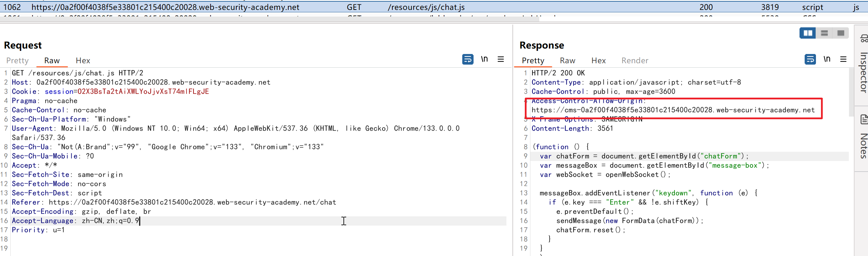The image size is (868, 256).
Task: Click the Access-Control-Allow-Origin URL in Response
Action: point(673,110)
